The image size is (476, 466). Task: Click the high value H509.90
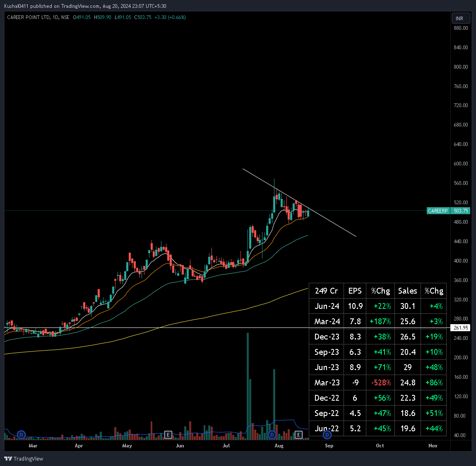pyautogui.click(x=103, y=17)
